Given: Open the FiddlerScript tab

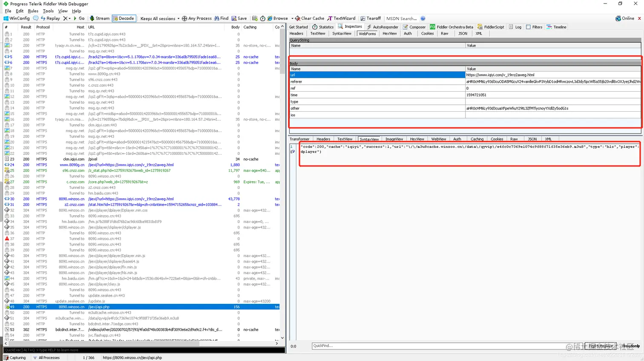Looking at the screenshot, I should (490, 27).
